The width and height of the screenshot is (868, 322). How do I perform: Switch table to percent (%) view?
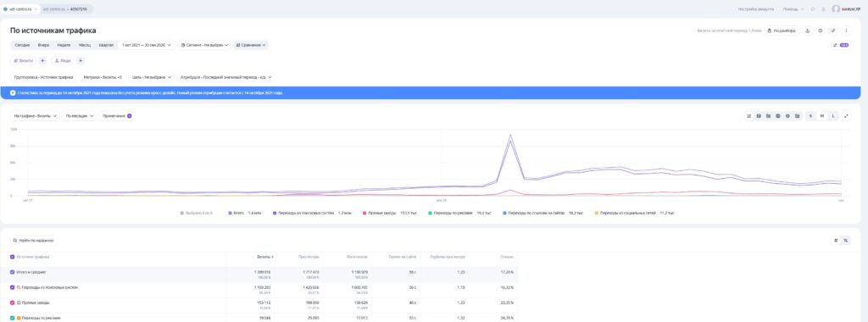(x=845, y=241)
